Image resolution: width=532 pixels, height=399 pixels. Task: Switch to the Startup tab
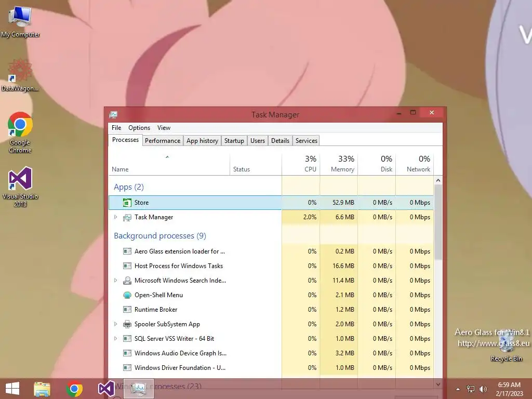point(234,141)
